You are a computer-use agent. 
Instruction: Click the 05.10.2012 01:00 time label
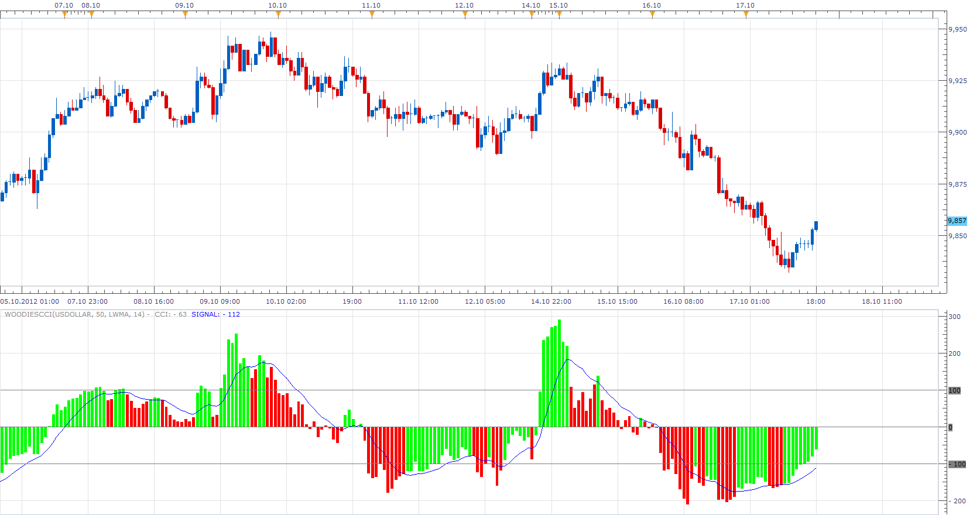(30, 301)
